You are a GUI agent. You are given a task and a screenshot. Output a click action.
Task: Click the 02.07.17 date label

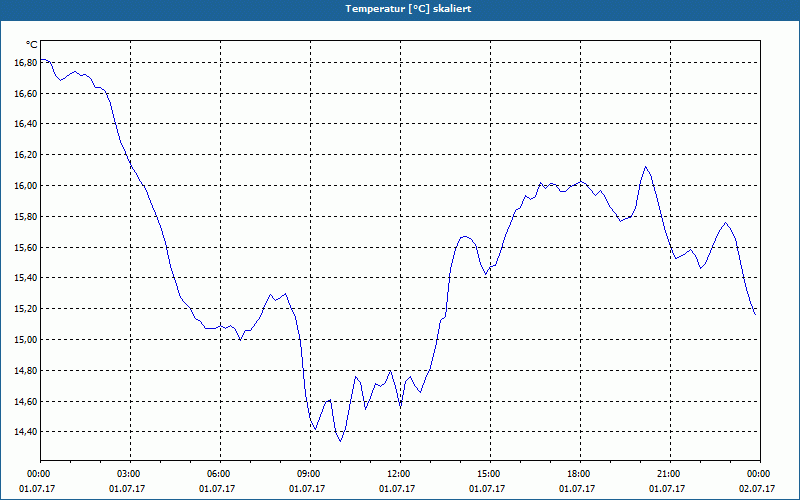pos(757,489)
